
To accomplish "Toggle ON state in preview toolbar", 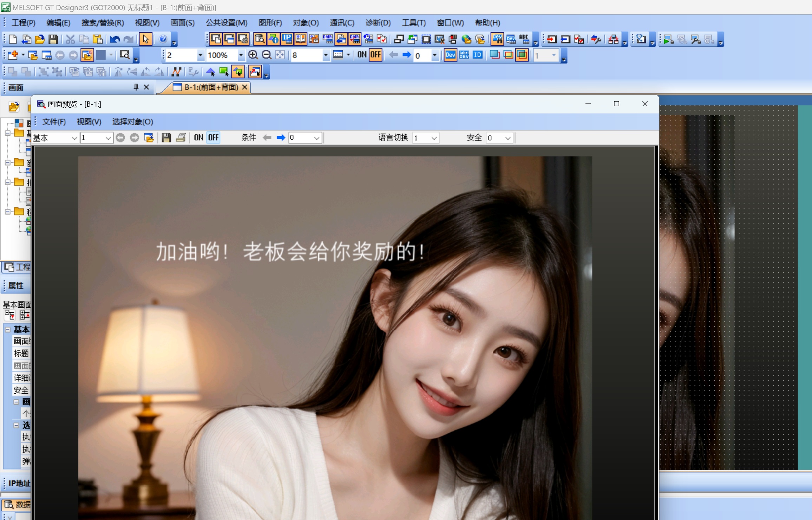I will tap(198, 138).
